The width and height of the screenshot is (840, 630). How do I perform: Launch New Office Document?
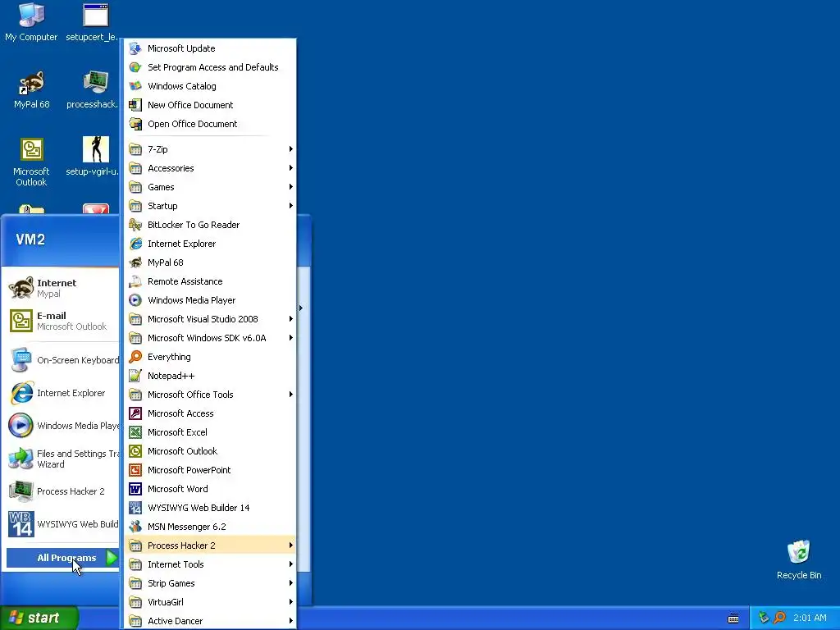coord(209,105)
